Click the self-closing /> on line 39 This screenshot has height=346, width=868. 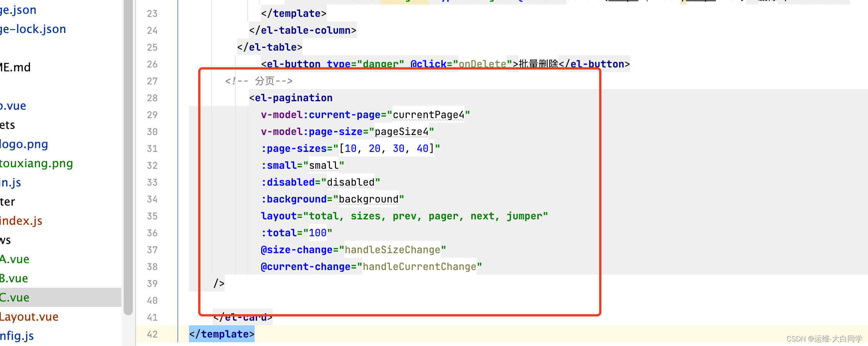(x=219, y=283)
